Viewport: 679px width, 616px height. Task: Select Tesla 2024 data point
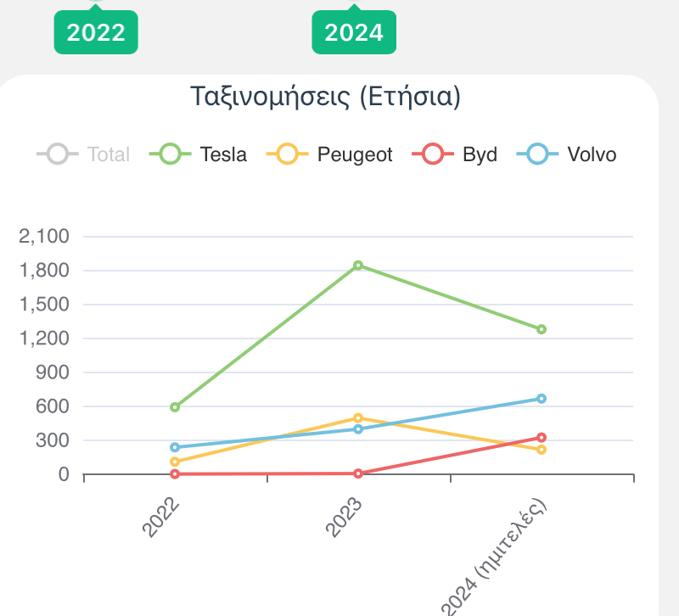click(542, 329)
